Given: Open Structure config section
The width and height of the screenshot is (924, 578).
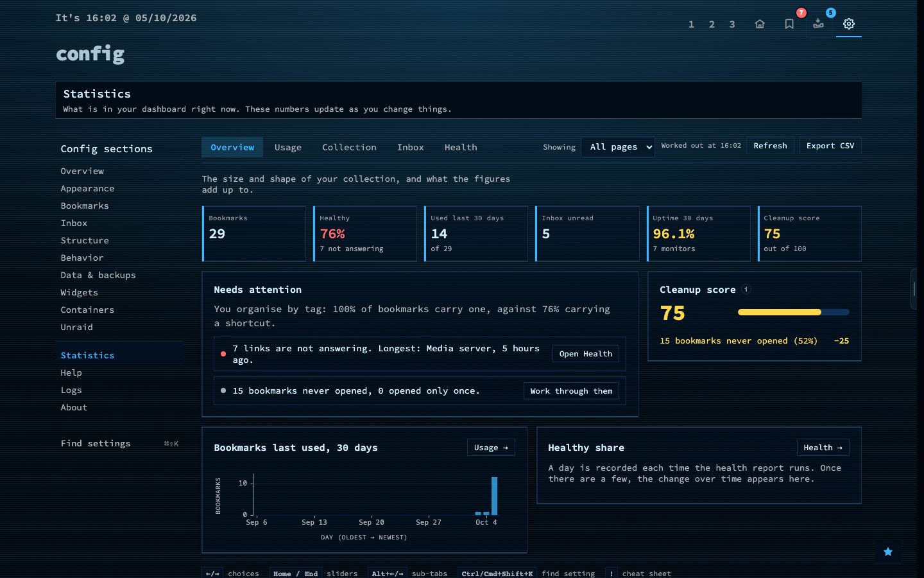Looking at the screenshot, I should point(119,240).
